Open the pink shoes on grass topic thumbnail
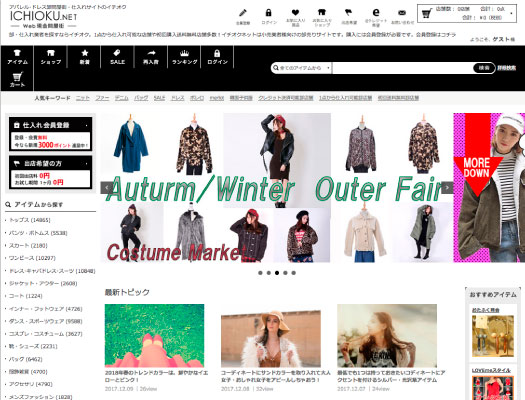 click(154, 336)
